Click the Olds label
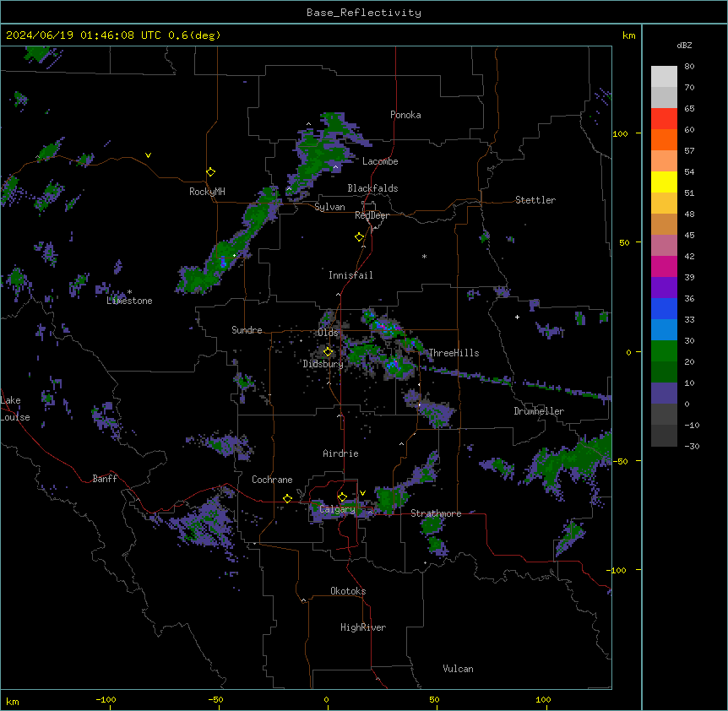The width and height of the screenshot is (728, 711). [x=328, y=333]
